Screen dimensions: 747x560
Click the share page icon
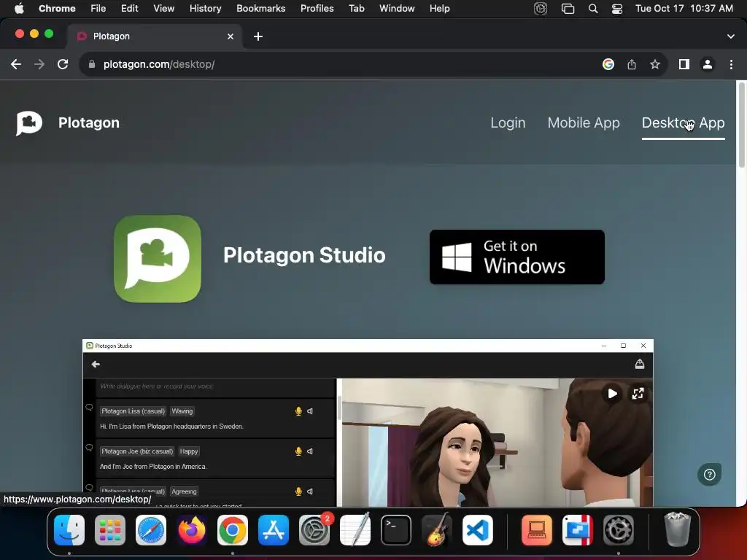[632, 64]
